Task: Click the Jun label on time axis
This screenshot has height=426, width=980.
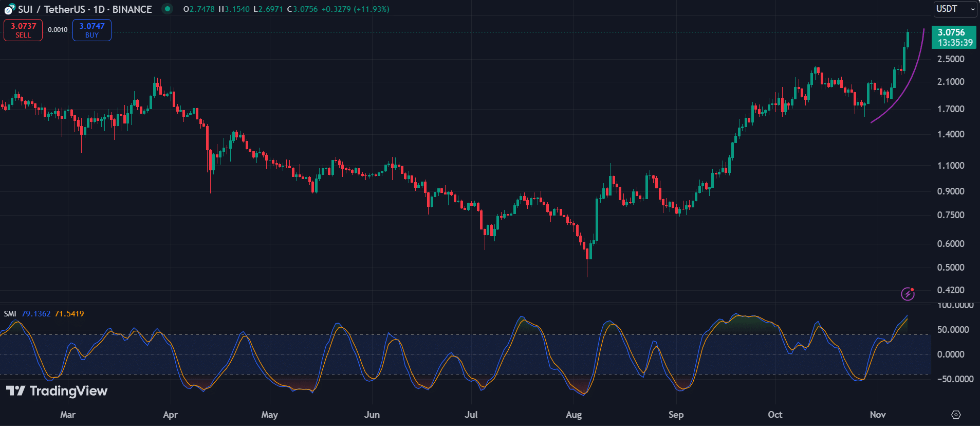Action: point(372,415)
